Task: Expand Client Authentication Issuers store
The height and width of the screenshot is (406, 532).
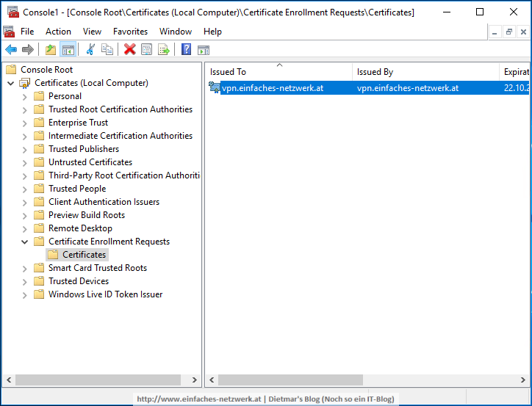Action: click(x=25, y=203)
